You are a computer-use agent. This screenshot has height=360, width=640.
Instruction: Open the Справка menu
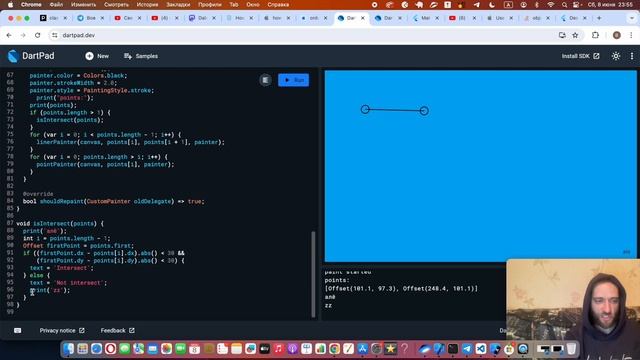pos(278,4)
